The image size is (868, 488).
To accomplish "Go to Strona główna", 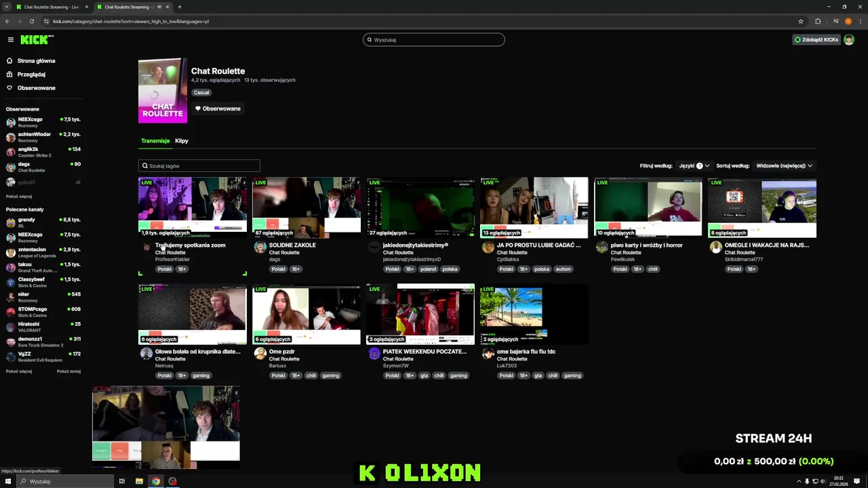I will (36, 61).
